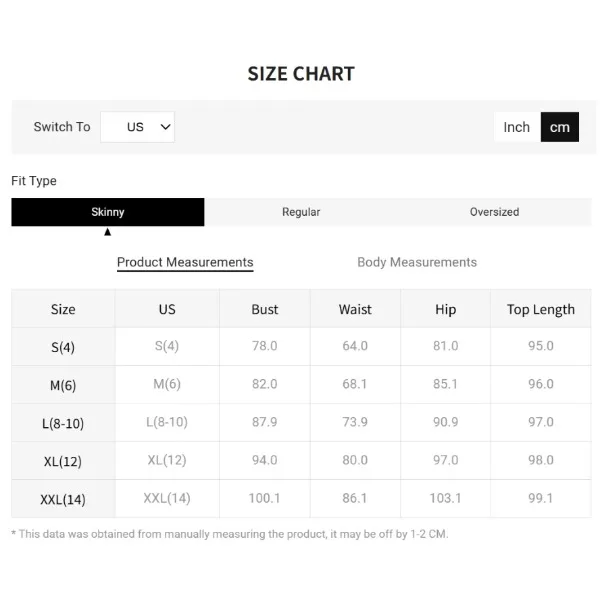Click the Waist column header
Image resolution: width=600 pixels, height=600 pixels.
click(x=355, y=309)
